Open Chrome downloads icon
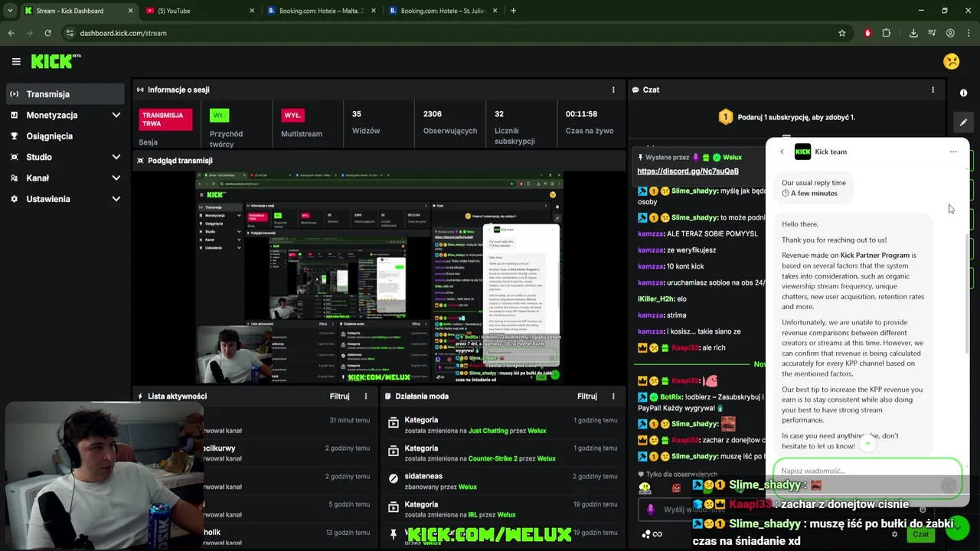Image resolution: width=980 pixels, height=551 pixels. tap(913, 33)
